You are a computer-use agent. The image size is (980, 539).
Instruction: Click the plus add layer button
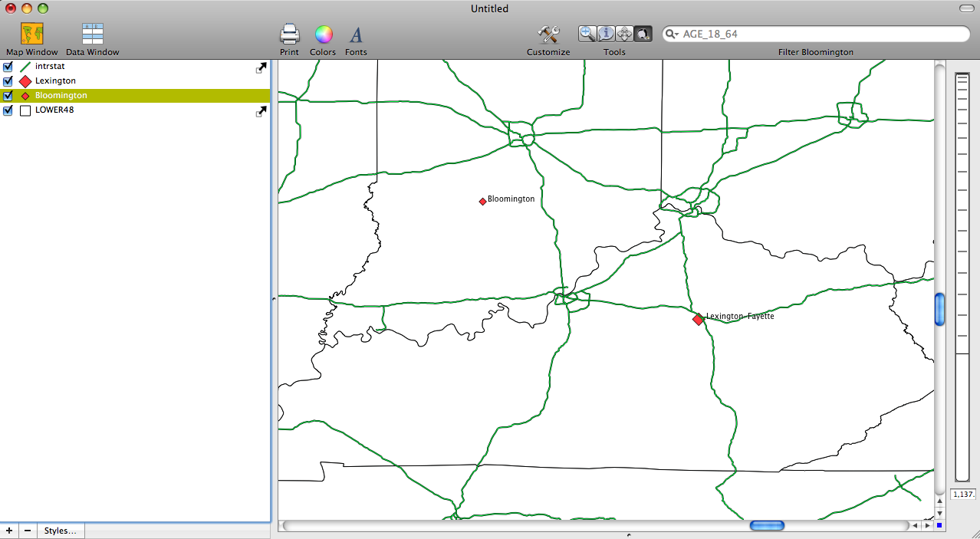click(x=9, y=531)
